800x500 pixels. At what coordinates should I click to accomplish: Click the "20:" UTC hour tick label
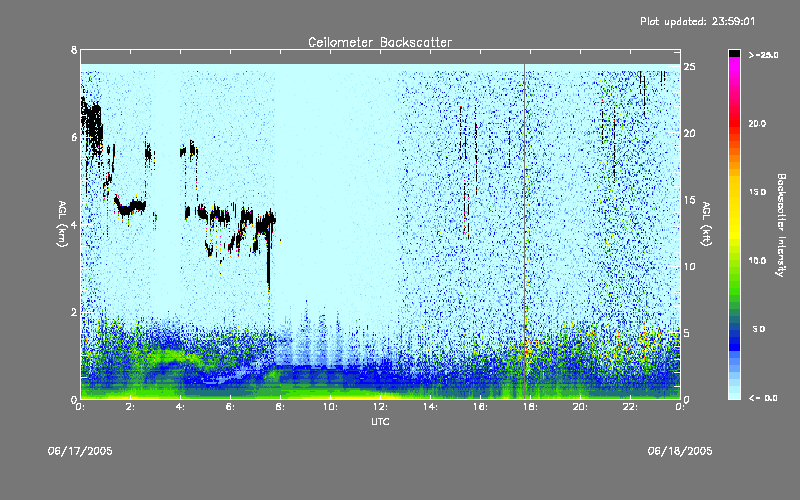[x=580, y=407]
